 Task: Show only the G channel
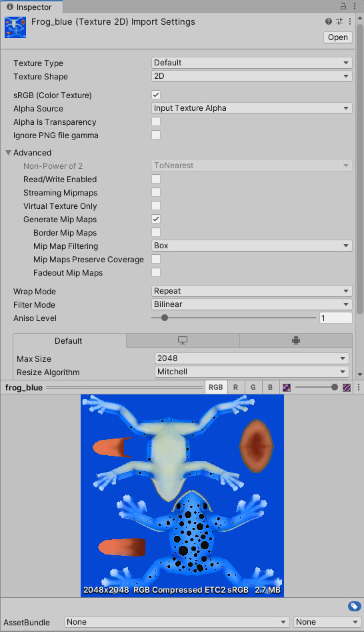tap(253, 387)
